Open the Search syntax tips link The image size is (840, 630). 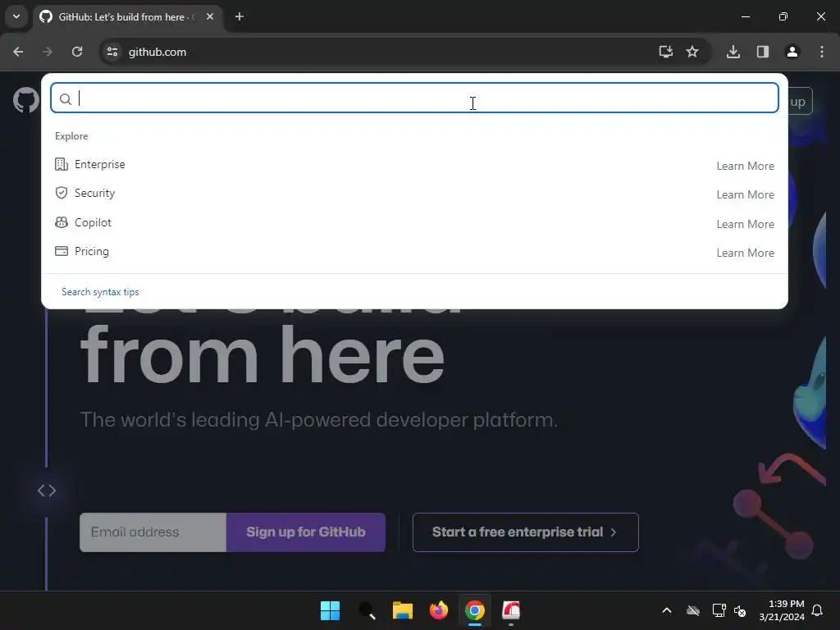pyautogui.click(x=100, y=292)
